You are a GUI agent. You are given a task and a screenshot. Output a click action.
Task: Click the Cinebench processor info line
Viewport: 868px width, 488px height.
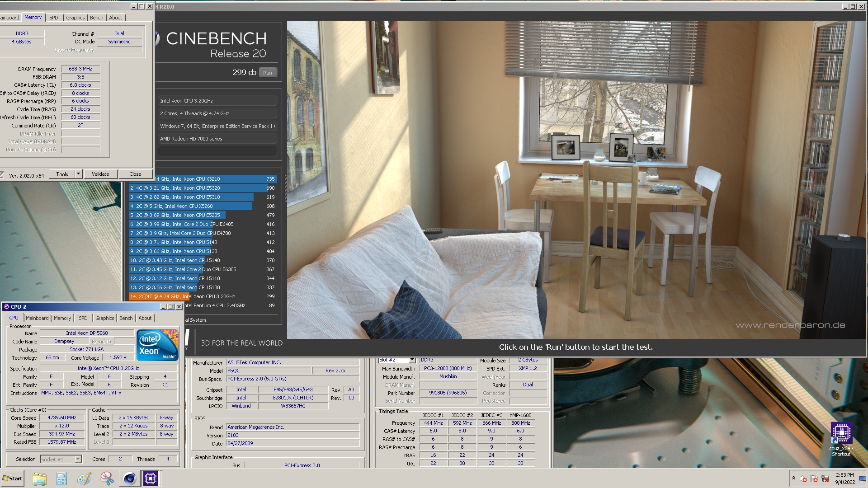point(217,101)
